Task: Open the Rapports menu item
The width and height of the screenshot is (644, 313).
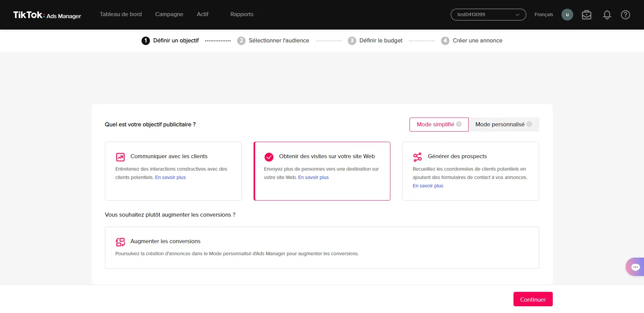Action: tap(241, 14)
